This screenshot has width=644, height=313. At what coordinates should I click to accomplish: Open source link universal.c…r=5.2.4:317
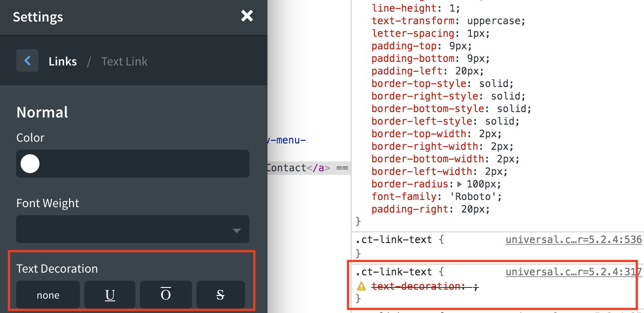point(573,272)
